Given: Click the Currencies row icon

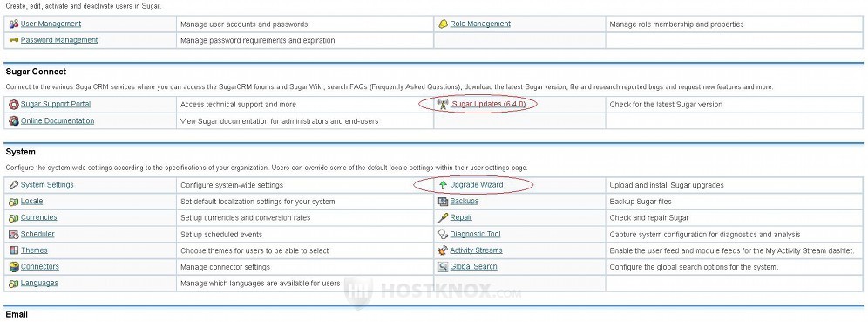Looking at the screenshot, I should 14,218.
